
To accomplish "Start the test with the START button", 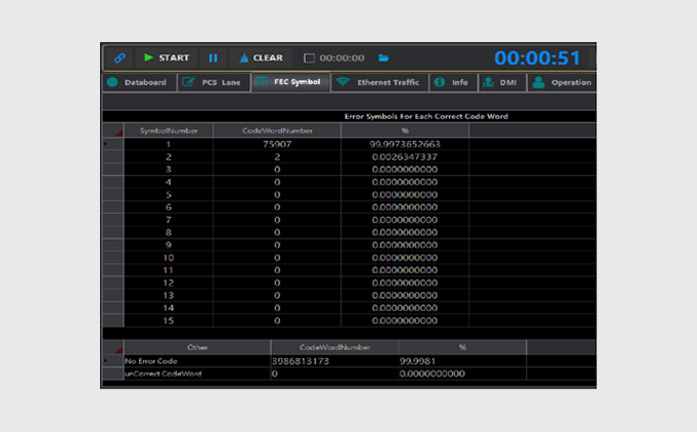I will 167,58.
